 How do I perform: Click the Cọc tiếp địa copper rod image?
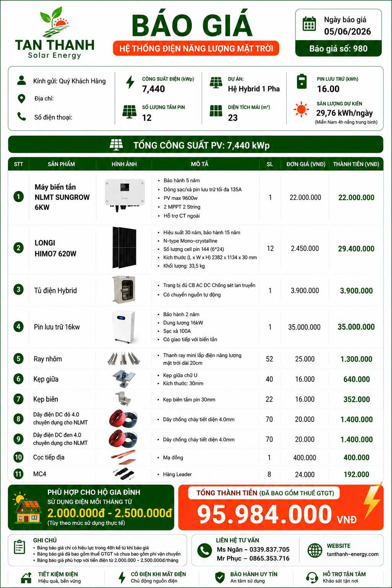tap(123, 457)
